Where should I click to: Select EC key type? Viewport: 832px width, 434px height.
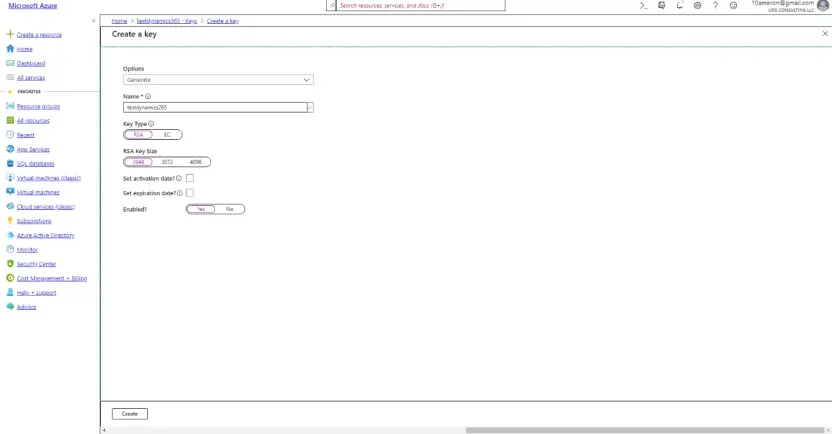(x=167, y=135)
